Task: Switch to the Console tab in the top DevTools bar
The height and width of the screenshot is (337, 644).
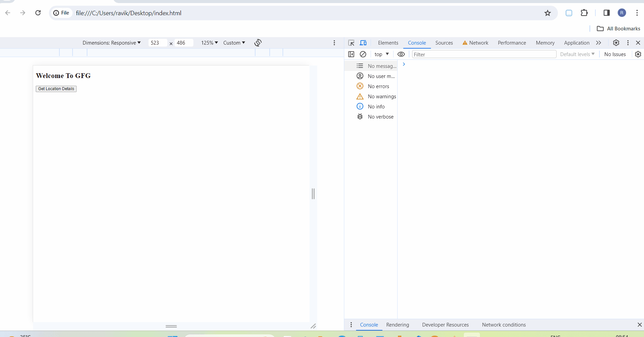Action: tap(417, 43)
